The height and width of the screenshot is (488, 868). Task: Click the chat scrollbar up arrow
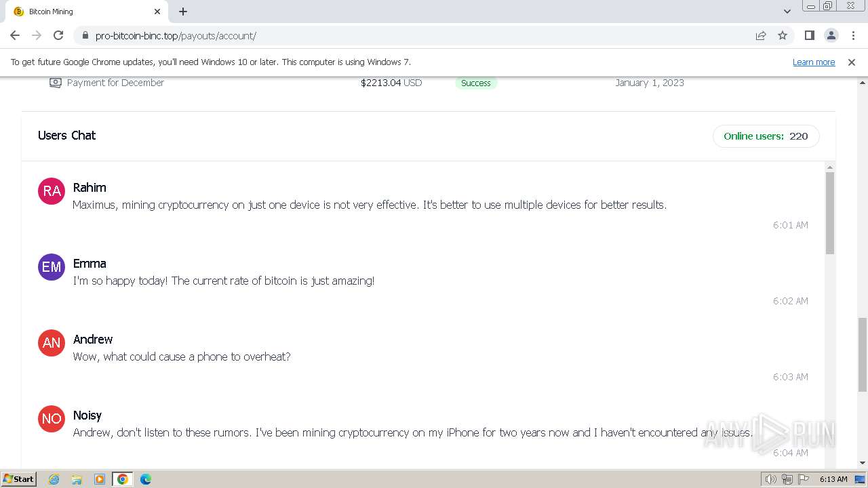[x=830, y=167]
